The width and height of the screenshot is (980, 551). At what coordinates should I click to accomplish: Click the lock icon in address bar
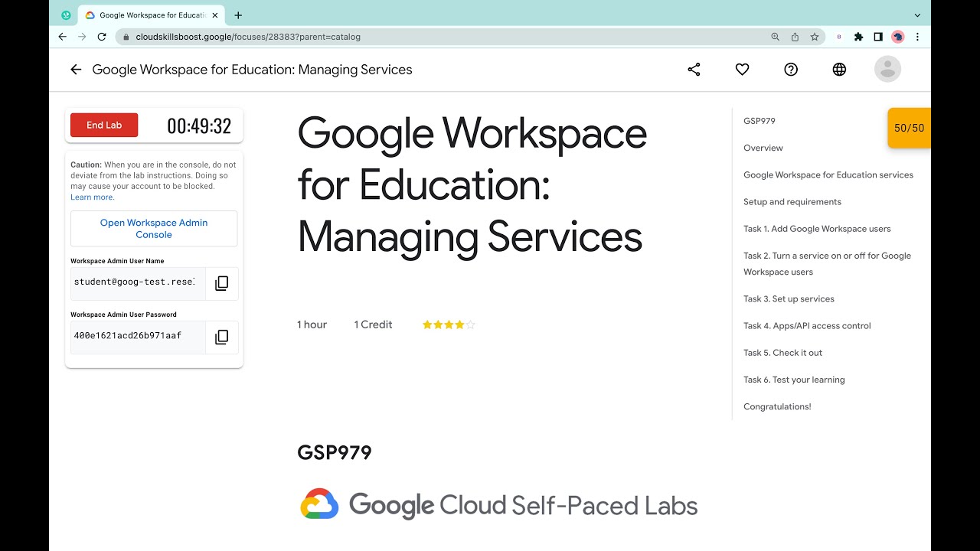[126, 37]
